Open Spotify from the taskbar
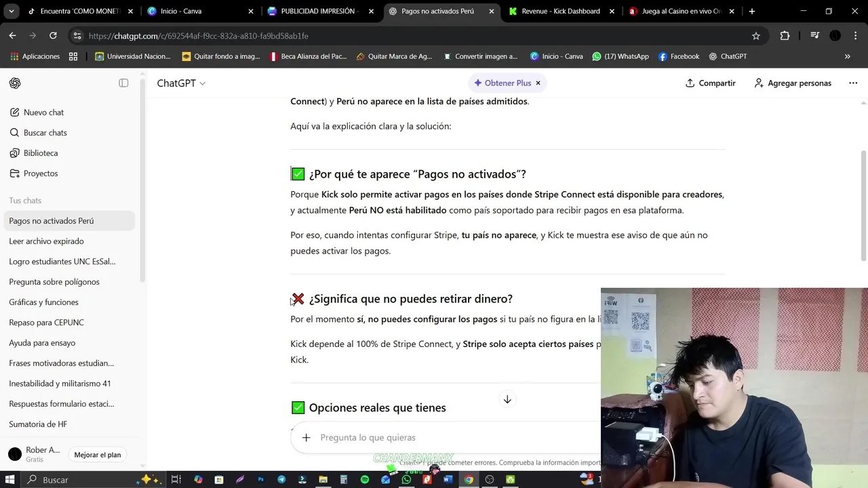Viewport: 868px width, 488px height. 365,479
